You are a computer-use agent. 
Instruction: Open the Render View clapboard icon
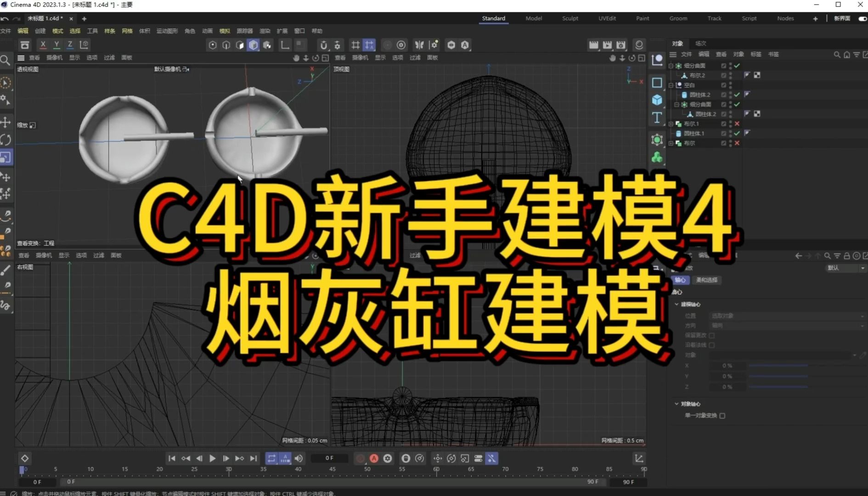[593, 45]
